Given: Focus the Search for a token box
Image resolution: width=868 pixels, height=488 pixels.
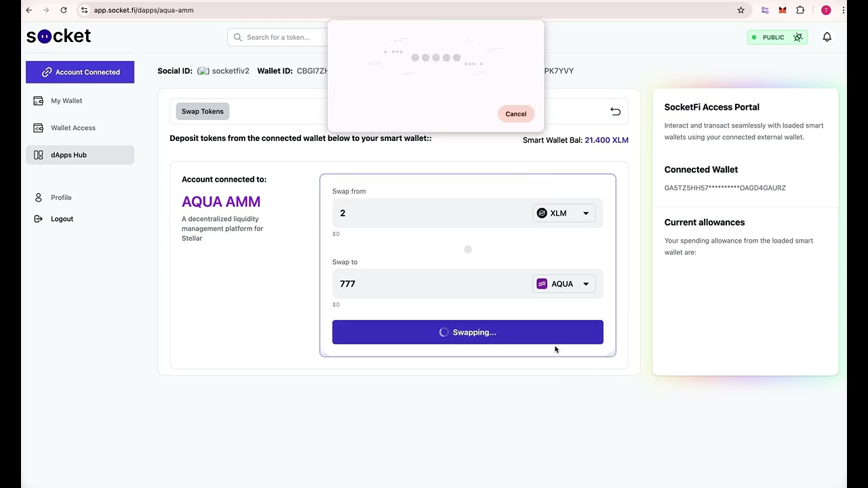Looking at the screenshot, I should [278, 37].
